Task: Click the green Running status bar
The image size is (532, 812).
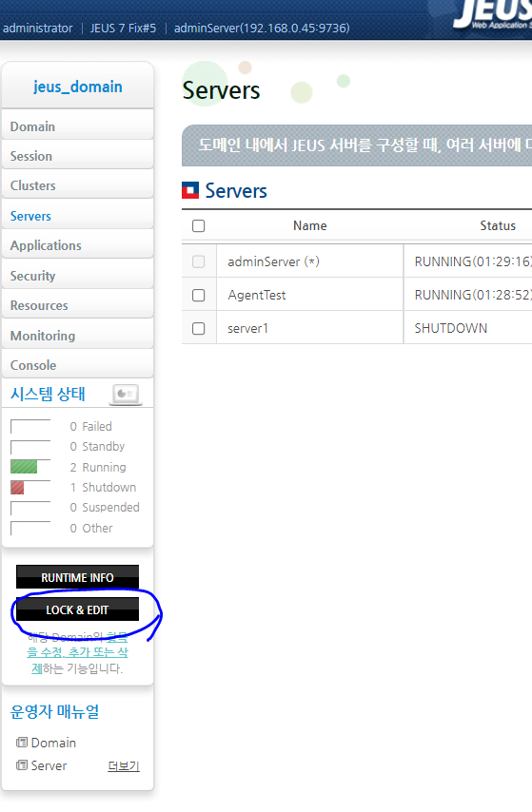Action: click(x=24, y=467)
